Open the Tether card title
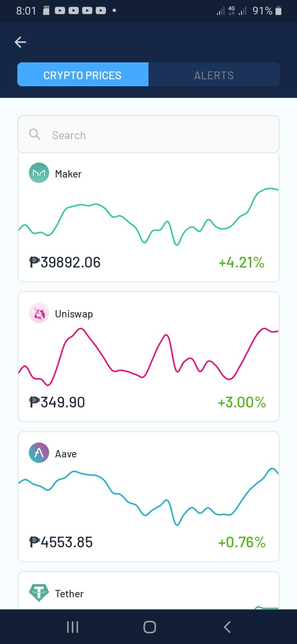The height and width of the screenshot is (644, 297). [x=69, y=594]
